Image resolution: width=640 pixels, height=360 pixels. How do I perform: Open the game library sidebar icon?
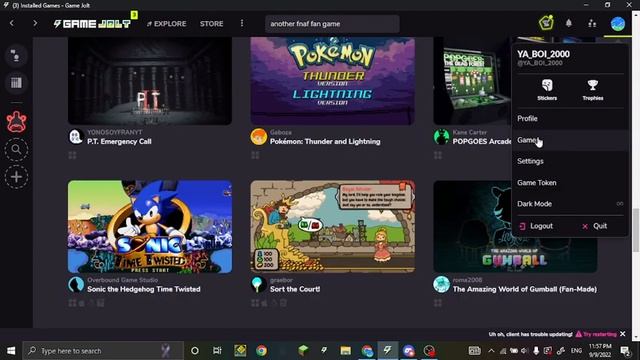click(16, 83)
